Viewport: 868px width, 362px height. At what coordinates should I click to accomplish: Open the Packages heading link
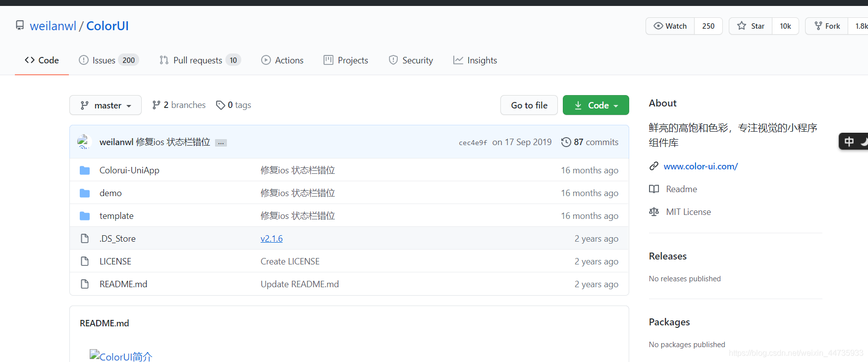669,322
